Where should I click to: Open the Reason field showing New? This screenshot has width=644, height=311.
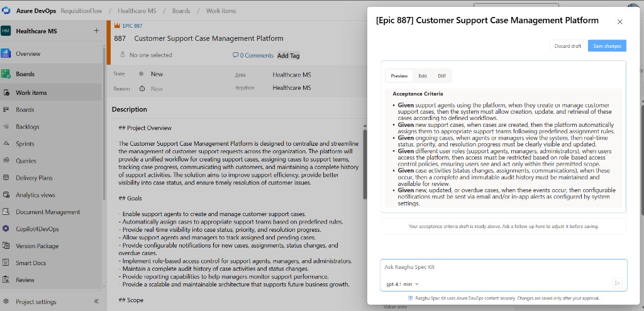157,88
